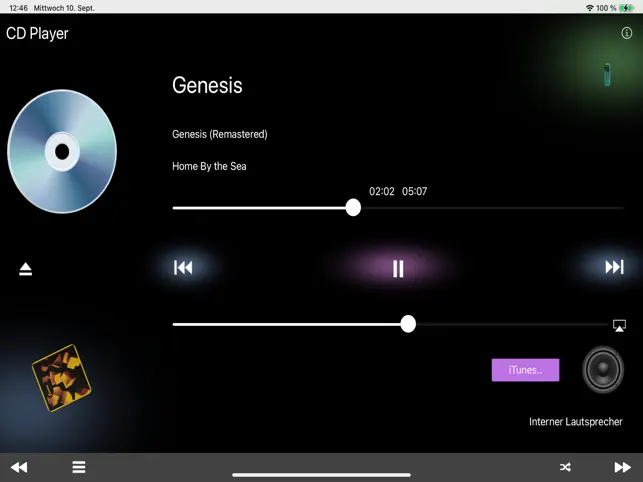Seek on the song progress slider
This screenshot has height=482, width=643.
tap(398, 208)
